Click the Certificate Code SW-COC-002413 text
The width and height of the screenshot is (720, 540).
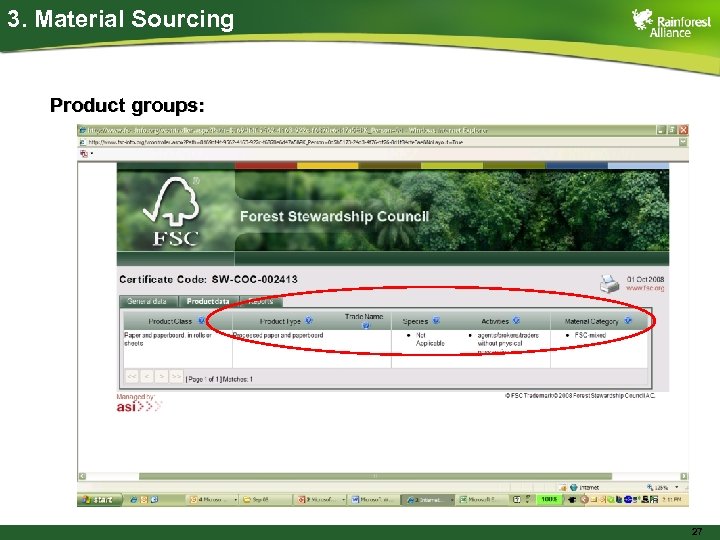tap(208, 279)
